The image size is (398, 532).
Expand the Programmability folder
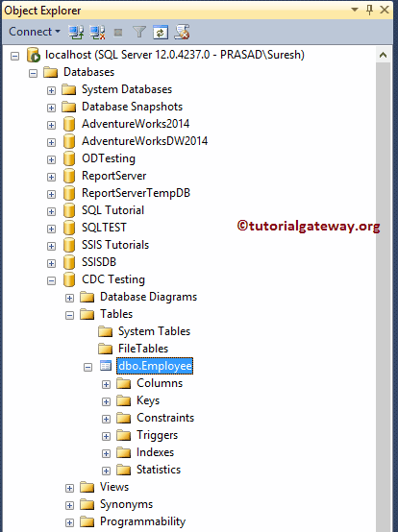point(69,523)
